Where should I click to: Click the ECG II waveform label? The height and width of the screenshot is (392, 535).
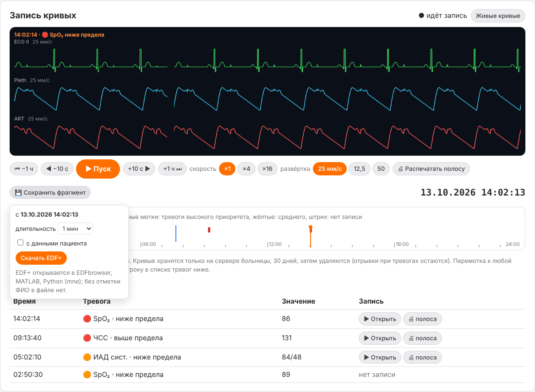(22, 42)
